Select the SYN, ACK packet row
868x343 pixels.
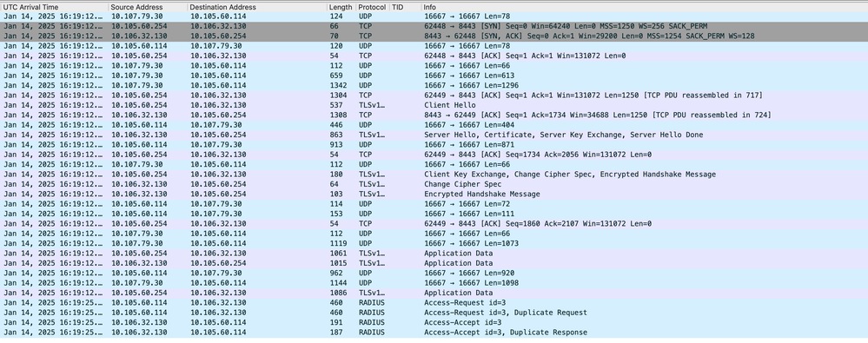[434, 36]
